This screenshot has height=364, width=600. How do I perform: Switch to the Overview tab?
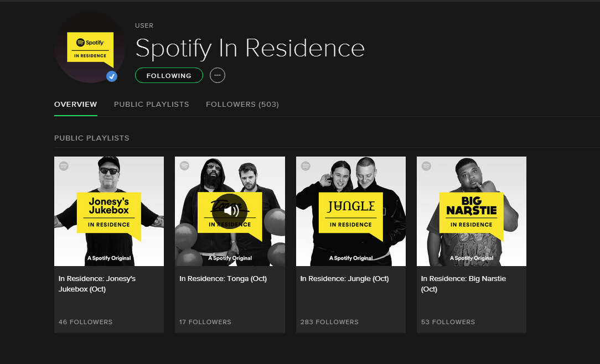[75, 105]
